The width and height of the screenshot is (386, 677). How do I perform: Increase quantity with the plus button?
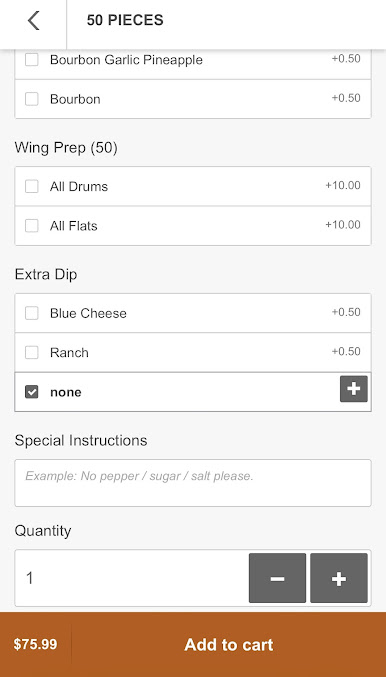[339, 578]
